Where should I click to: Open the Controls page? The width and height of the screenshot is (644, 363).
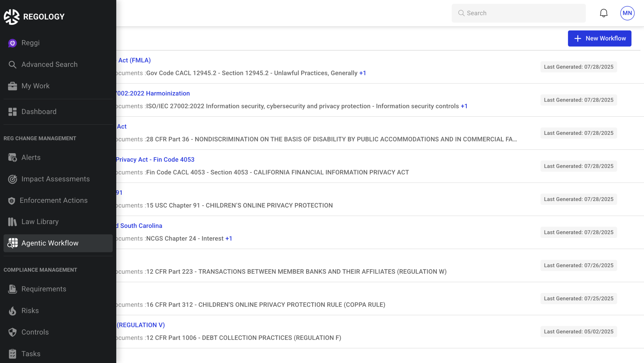pyautogui.click(x=35, y=332)
